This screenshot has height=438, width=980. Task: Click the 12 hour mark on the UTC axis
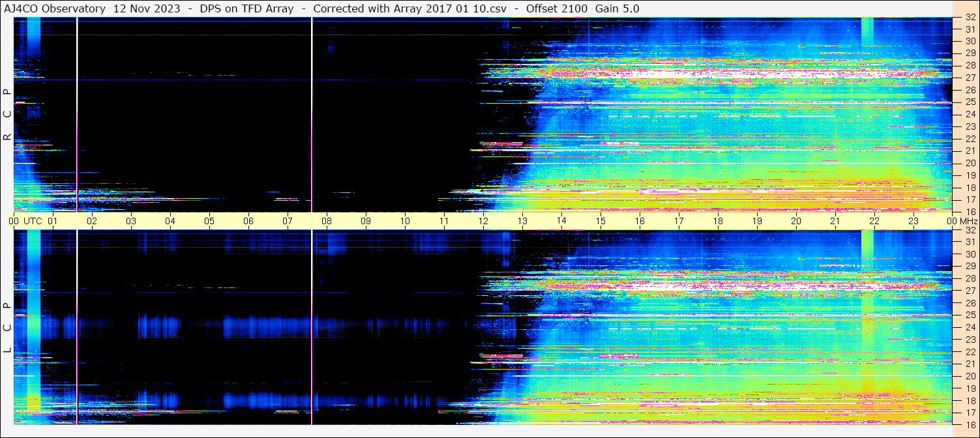click(x=483, y=221)
